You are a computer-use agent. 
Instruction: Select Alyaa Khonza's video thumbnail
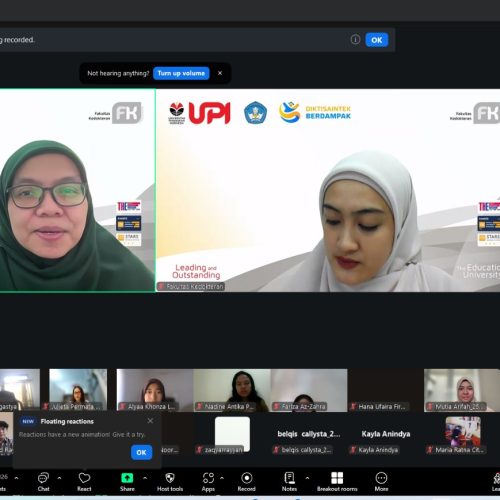[155, 390]
